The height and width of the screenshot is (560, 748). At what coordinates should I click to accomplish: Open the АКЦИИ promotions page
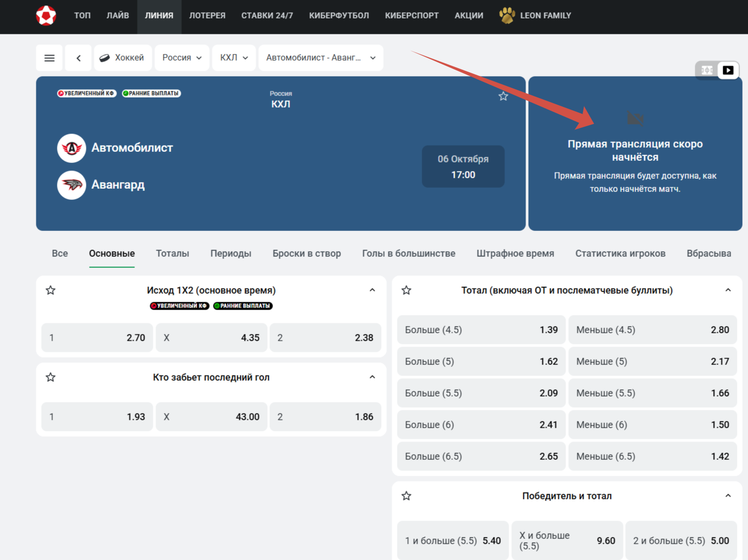tap(469, 16)
